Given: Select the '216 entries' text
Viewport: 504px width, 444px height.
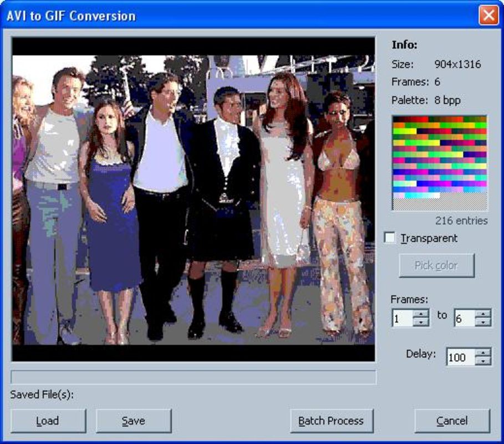Looking at the screenshot, I should coord(461,221).
